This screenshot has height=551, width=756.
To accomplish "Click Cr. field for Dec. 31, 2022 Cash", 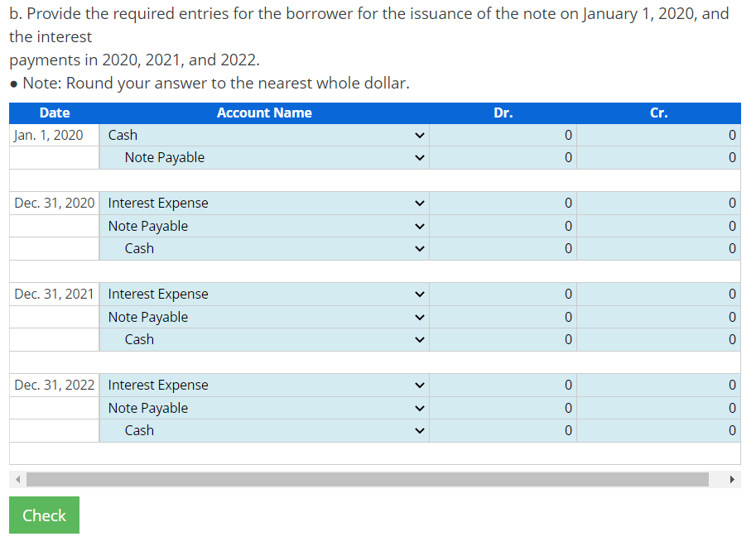I will 658,430.
